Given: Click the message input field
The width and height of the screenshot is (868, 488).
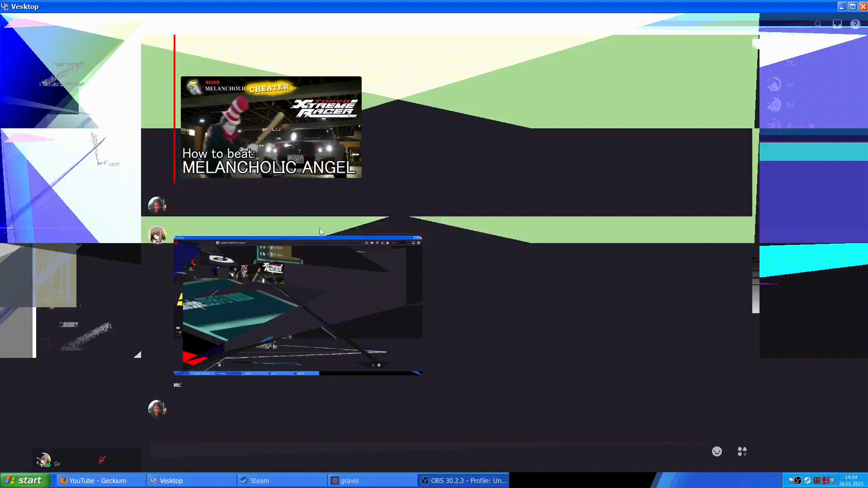Looking at the screenshot, I should [407, 451].
